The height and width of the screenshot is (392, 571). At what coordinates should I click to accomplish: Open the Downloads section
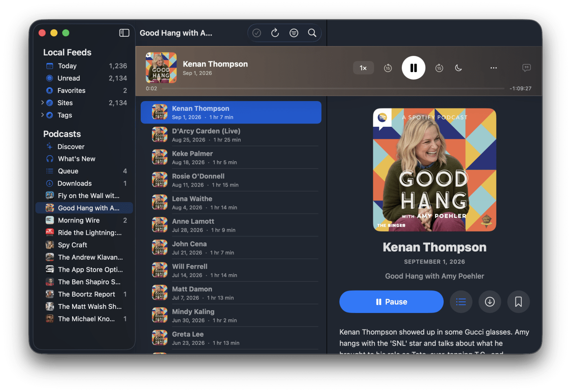click(x=84, y=183)
